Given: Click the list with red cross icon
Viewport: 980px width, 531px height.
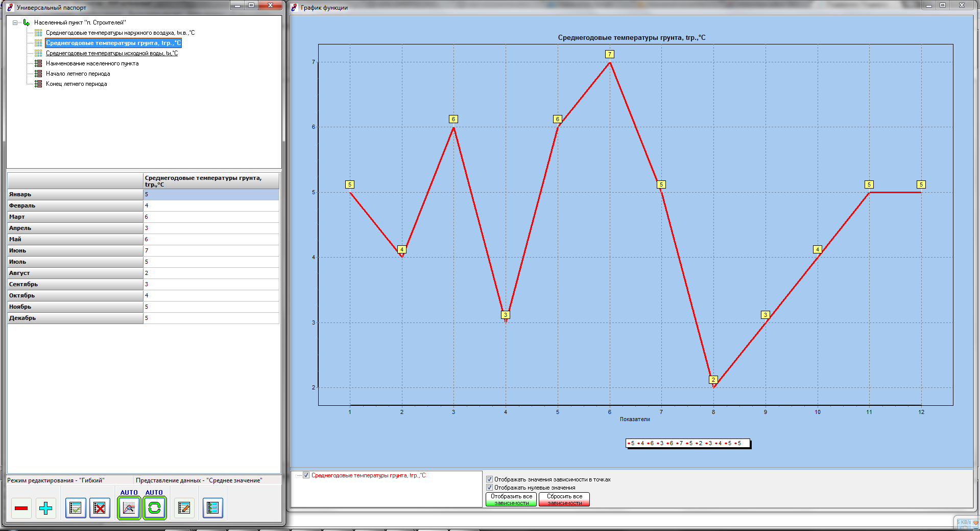Looking at the screenshot, I should 100,508.
